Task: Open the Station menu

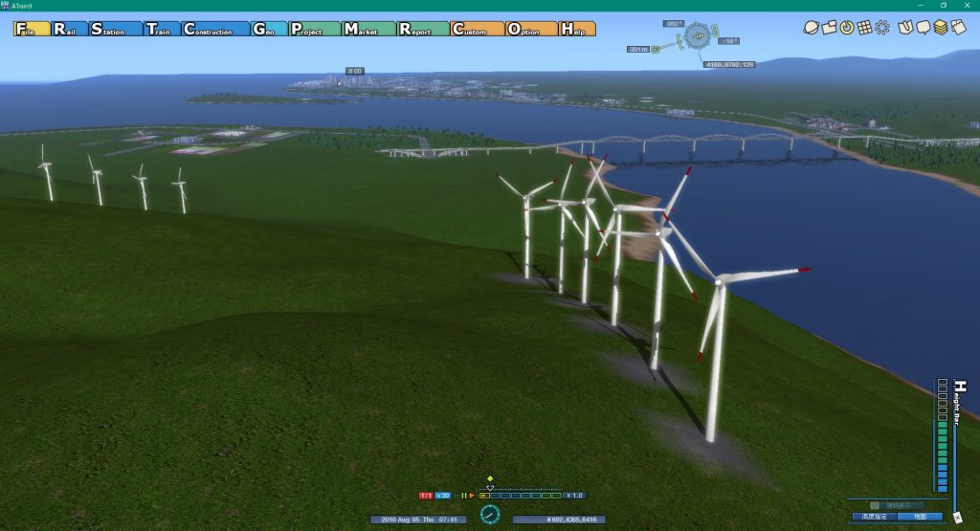Action: point(116,29)
